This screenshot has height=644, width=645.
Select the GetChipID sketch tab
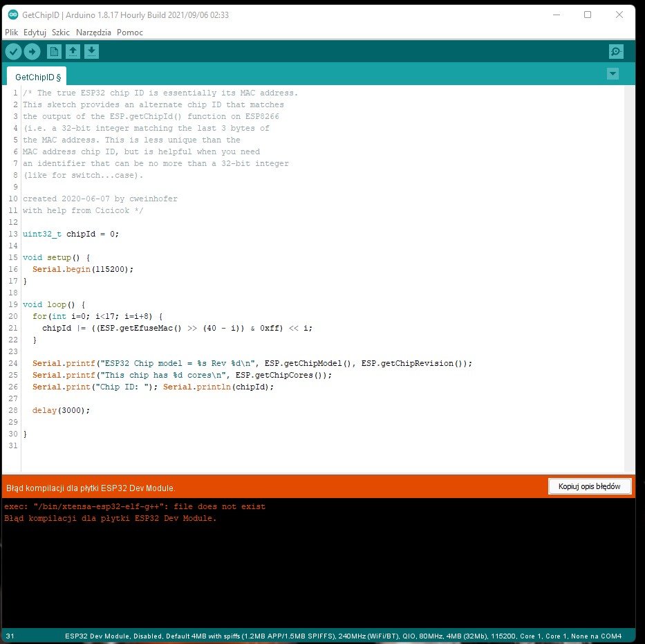point(37,77)
